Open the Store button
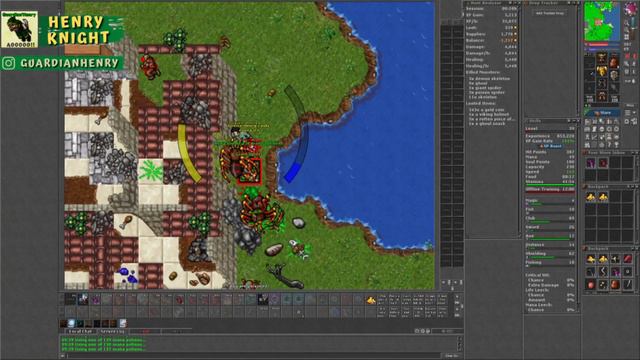 point(602,113)
